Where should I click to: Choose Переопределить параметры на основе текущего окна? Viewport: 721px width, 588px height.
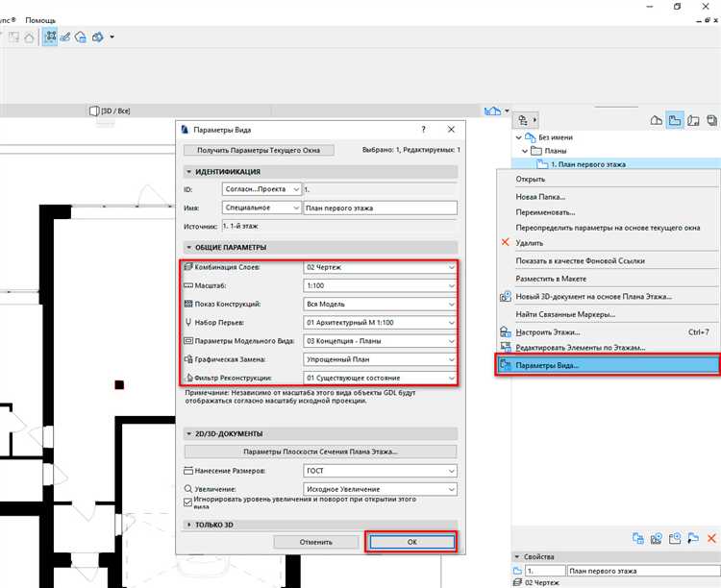point(608,228)
